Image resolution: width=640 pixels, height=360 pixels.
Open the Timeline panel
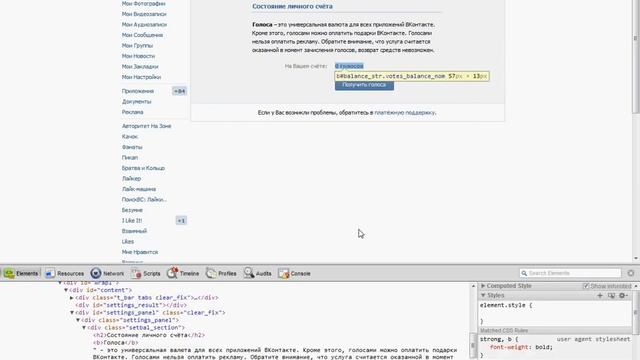183,273
